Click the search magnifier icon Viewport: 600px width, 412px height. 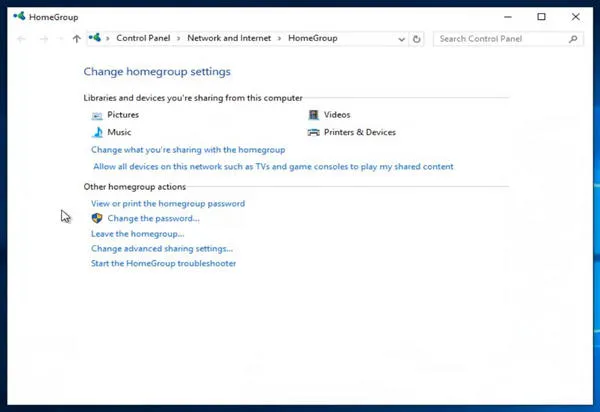tap(573, 39)
